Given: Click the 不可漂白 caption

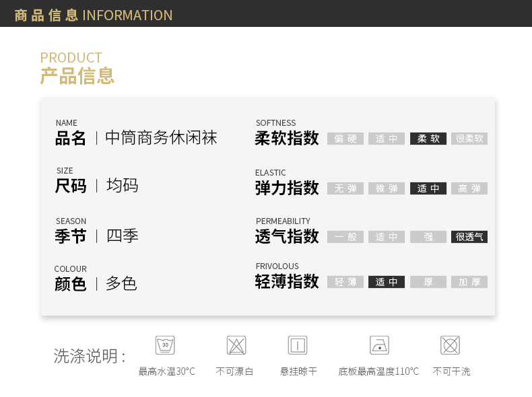Looking at the screenshot, I should tap(234, 371).
